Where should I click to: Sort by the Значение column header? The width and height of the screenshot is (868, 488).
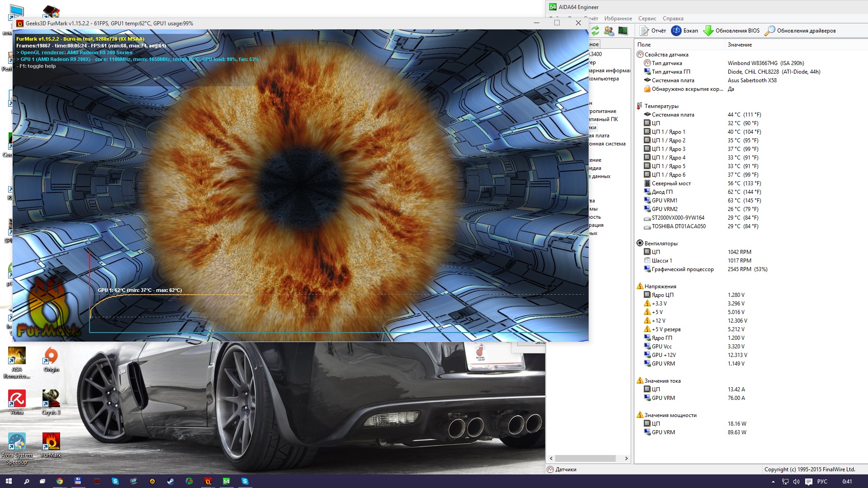point(740,45)
